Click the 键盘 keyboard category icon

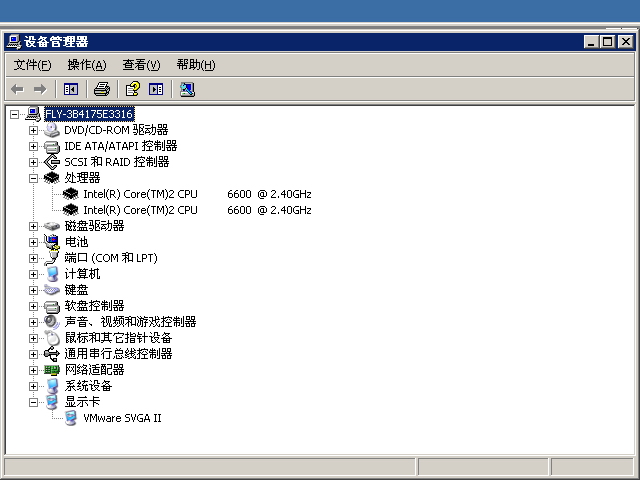[51, 290]
